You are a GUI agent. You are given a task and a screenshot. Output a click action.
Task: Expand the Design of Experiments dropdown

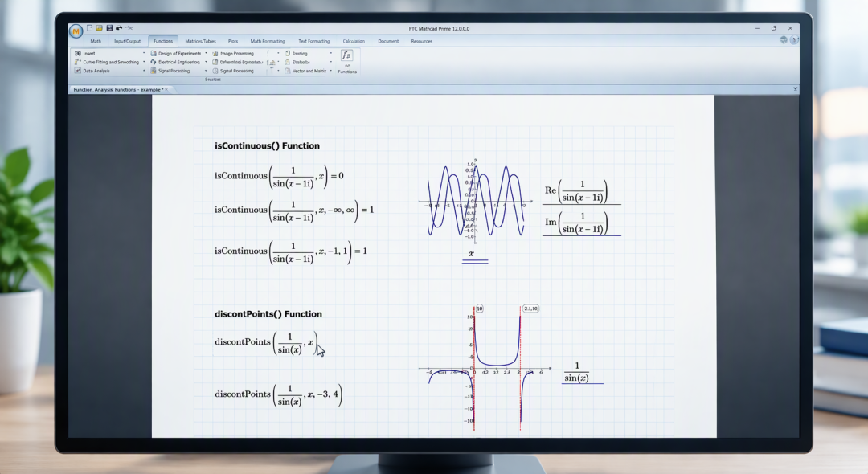point(206,54)
